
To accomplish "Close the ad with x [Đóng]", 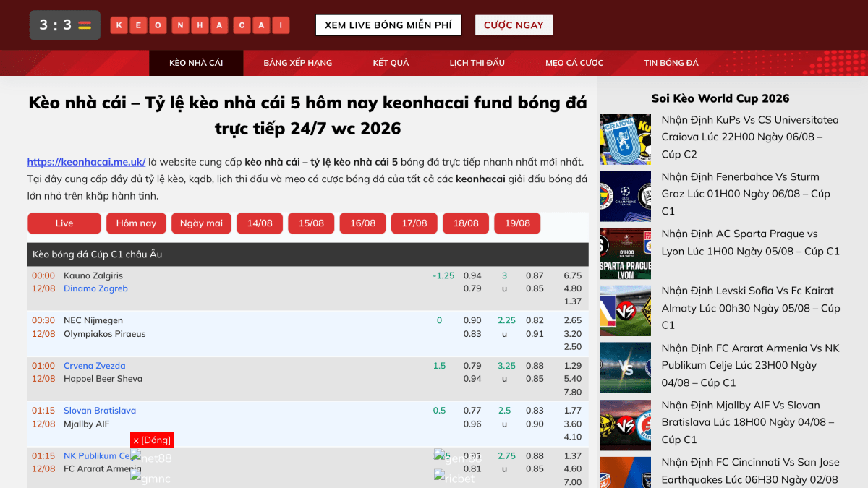I will click(152, 440).
